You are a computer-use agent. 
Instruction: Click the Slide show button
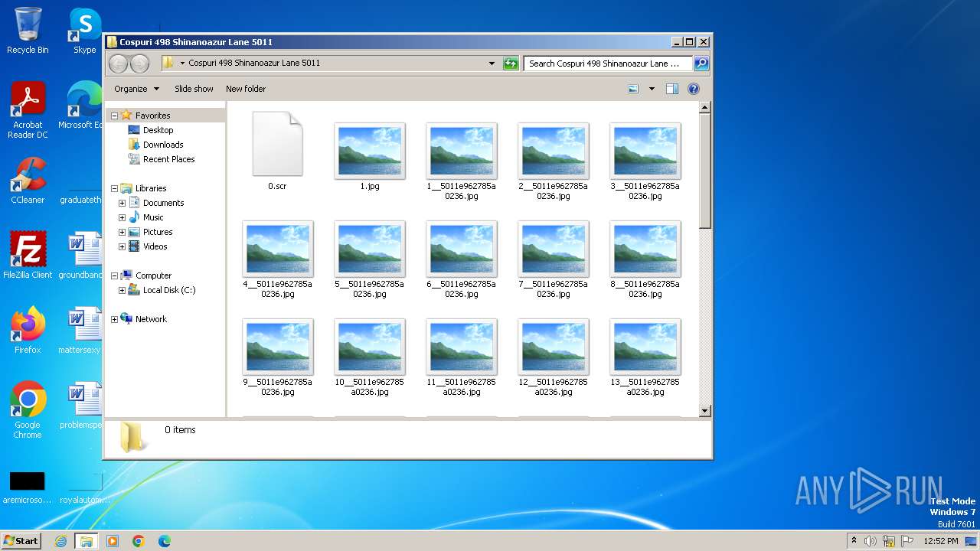coord(194,89)
